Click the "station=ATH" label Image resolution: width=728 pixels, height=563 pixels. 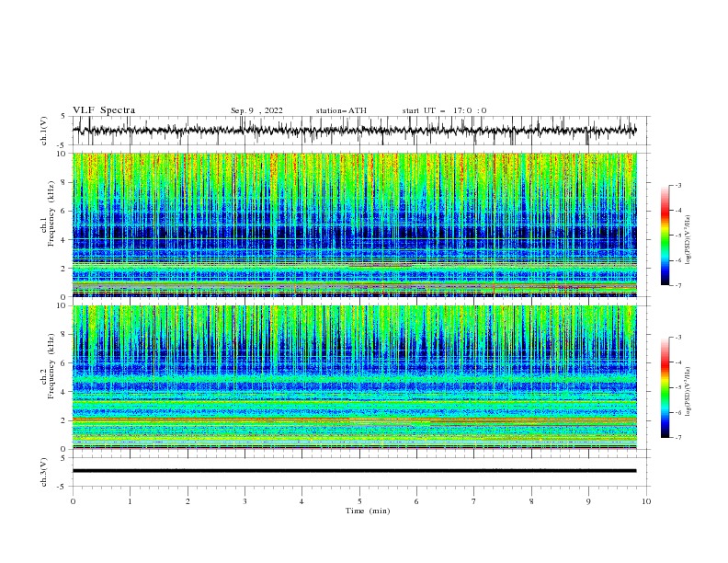tap(341, 110)
